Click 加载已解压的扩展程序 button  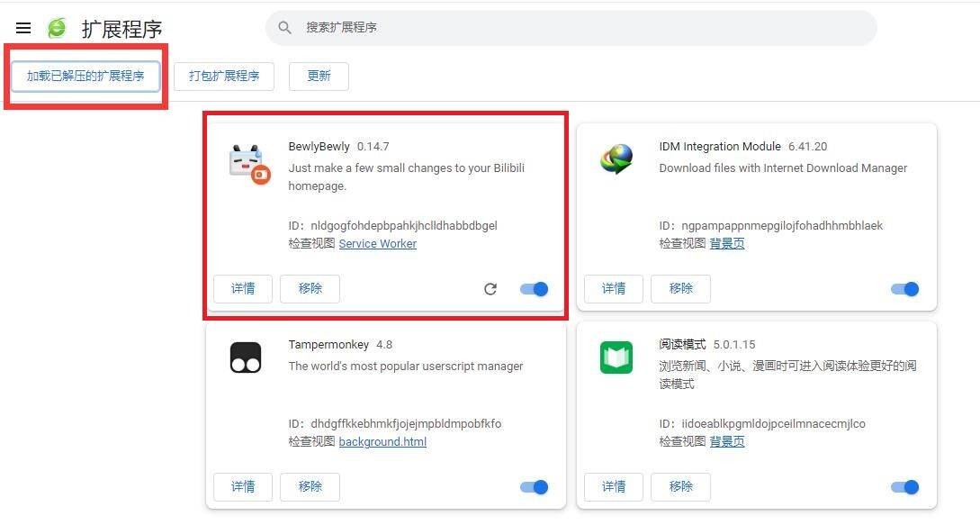[85, 77]
